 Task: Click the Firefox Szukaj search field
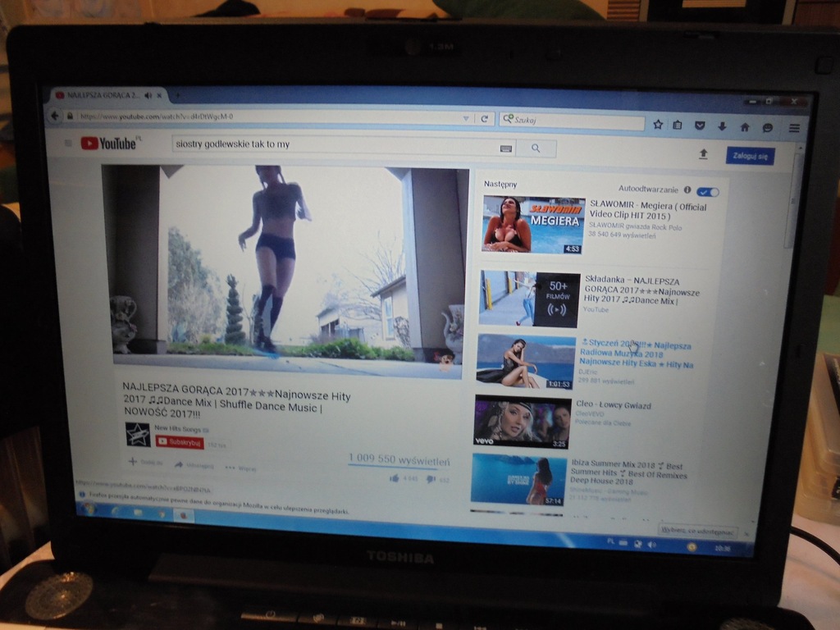tap(571, 121)
